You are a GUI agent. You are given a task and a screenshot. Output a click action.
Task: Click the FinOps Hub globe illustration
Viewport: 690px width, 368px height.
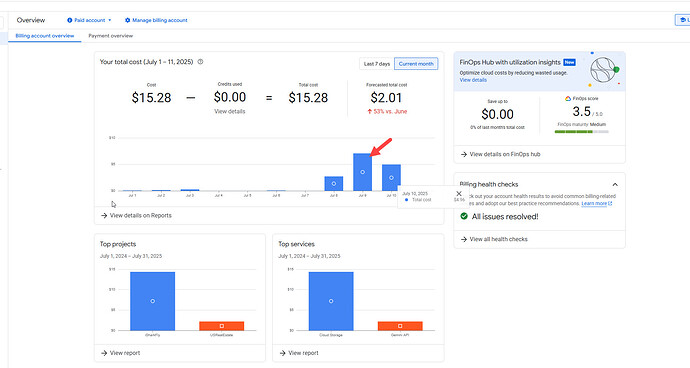(603, 70)
